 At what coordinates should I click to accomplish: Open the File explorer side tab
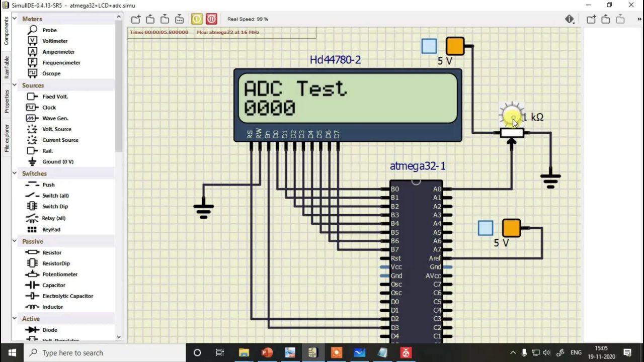click(7, 138)
